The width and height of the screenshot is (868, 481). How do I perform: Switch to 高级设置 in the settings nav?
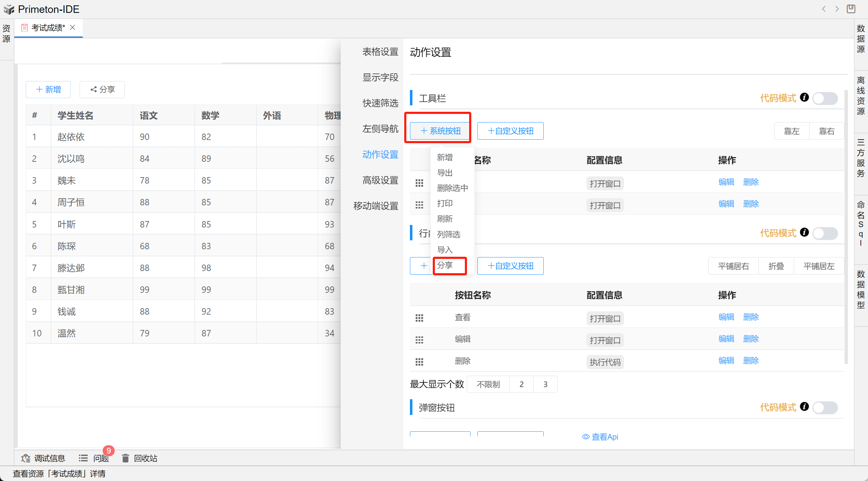[380, 180]
